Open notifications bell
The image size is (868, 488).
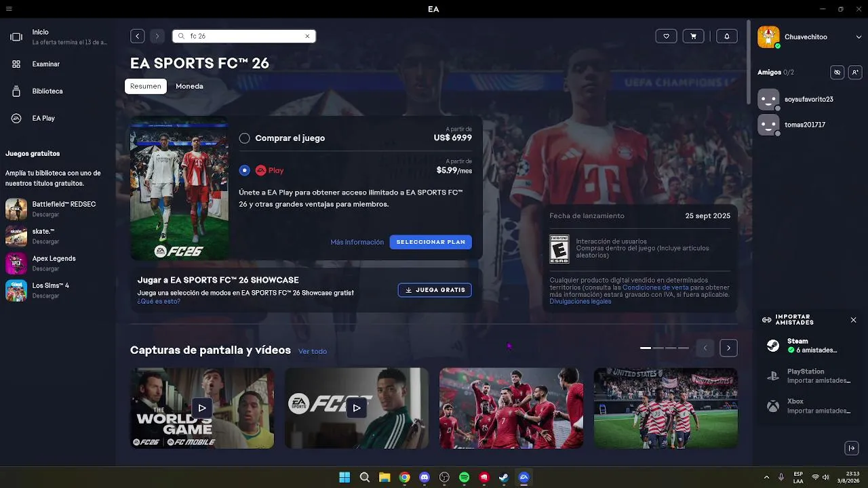point(727,36)
